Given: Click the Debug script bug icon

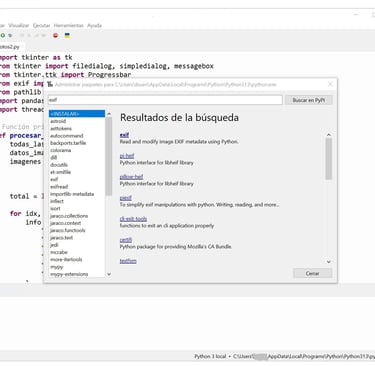Looking at the screenshot, I should tap(10, 35).
